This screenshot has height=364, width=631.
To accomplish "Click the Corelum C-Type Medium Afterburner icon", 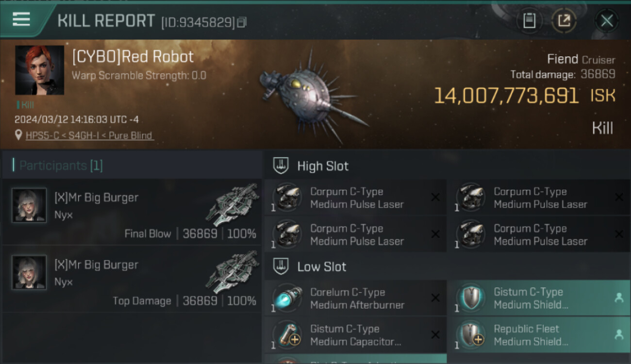I will [x=288, y=298].
